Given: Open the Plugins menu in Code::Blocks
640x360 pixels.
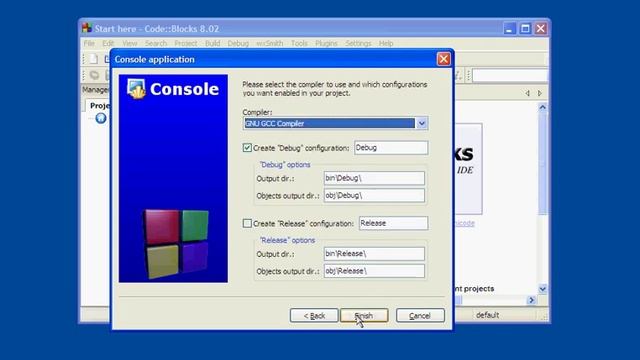Looking at the screenshot, I should point(326,43).
